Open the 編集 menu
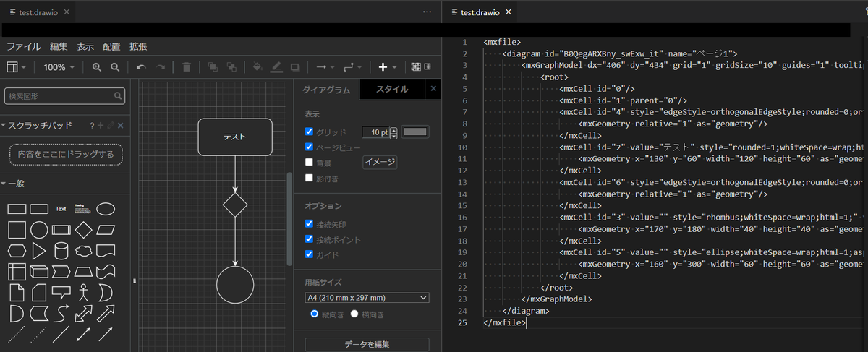Viewport: 868px width, 352px height. tap(59, 46)
